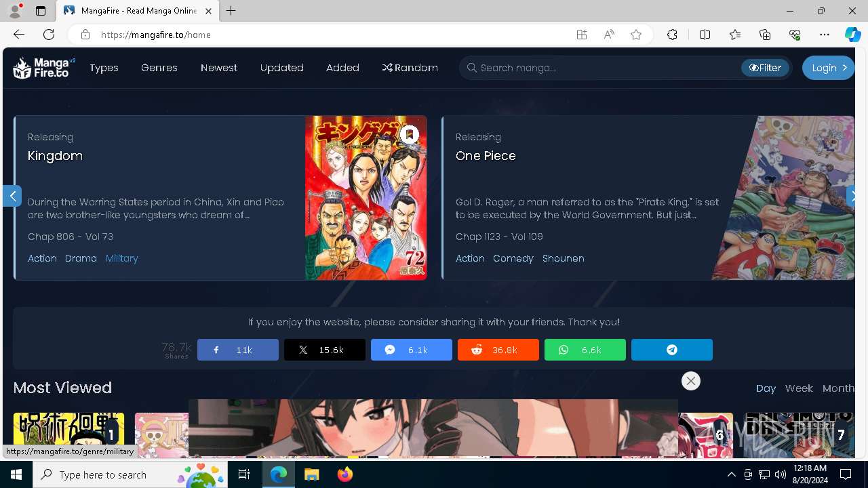Show the next featured slide
Viewport: 868px width, 488px height.
(x=851, y=196)
